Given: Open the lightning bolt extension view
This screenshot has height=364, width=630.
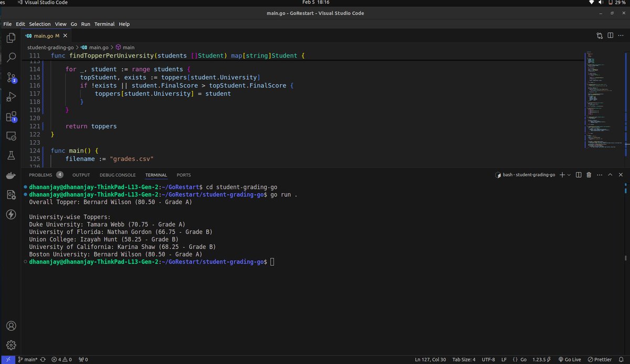Looking at the screenshot, I should click(x=11, y=215).
